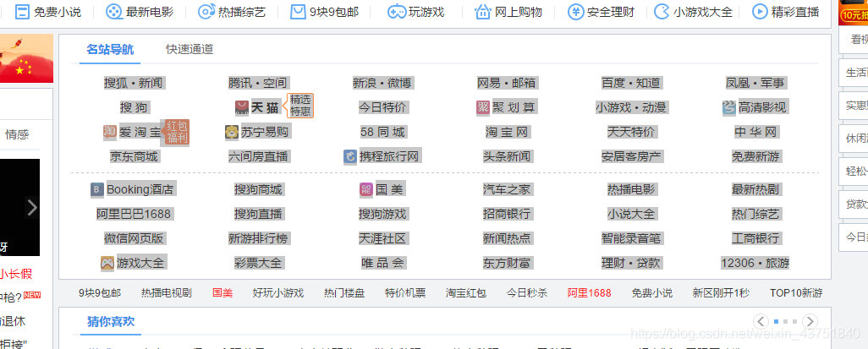This screenshot has height=349, width=868.
Task: Click TOP10新游 in bottom strip
Action: (796, 293)
